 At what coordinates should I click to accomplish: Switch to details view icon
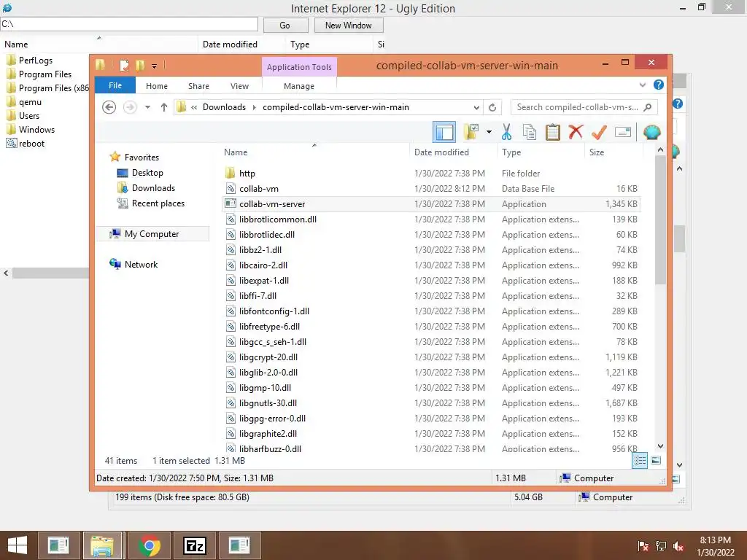click(640, 460)
